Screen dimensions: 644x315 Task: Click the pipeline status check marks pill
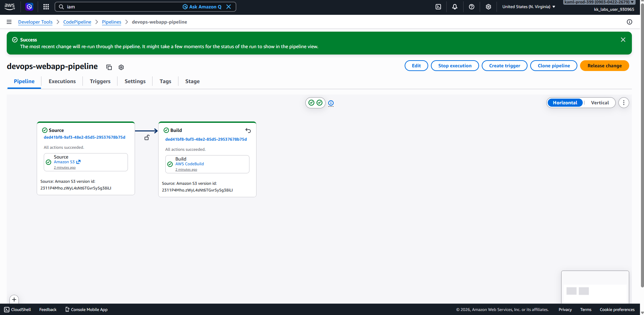click(x=315, y=103)
